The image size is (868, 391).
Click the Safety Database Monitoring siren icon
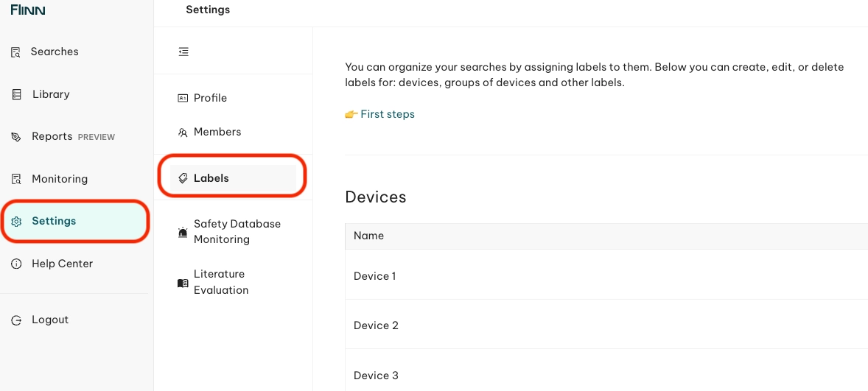(183, 232)
